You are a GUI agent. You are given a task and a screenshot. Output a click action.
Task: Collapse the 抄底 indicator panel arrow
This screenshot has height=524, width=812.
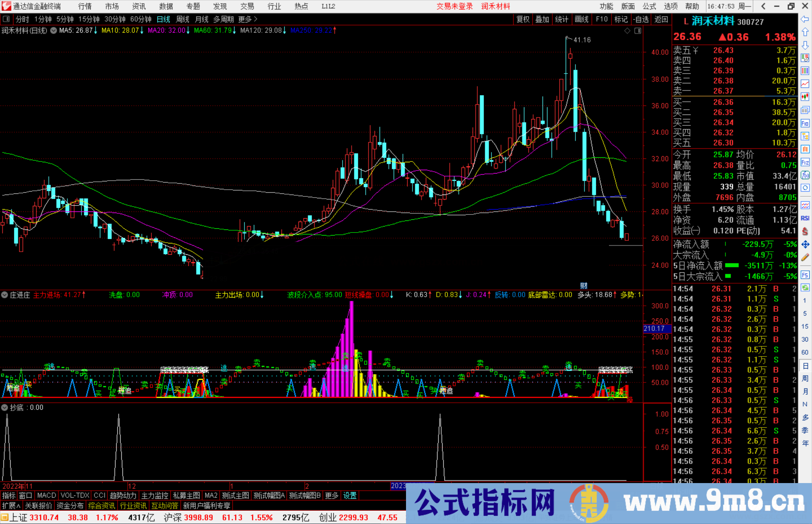click(5, 408)
